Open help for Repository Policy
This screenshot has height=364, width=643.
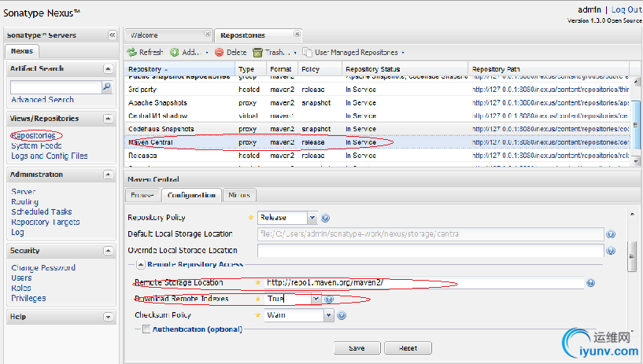tap(326, 218)
